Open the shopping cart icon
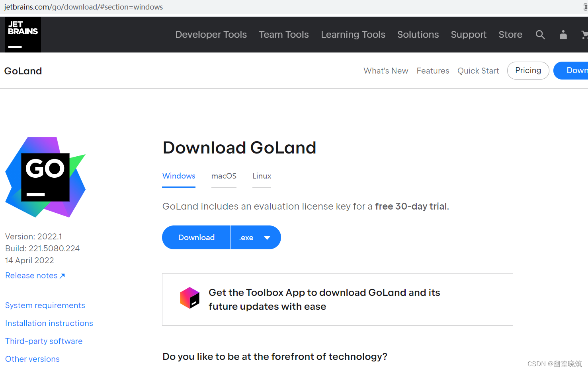The height and width of the screenshot is (371, 588). (584, 35)
